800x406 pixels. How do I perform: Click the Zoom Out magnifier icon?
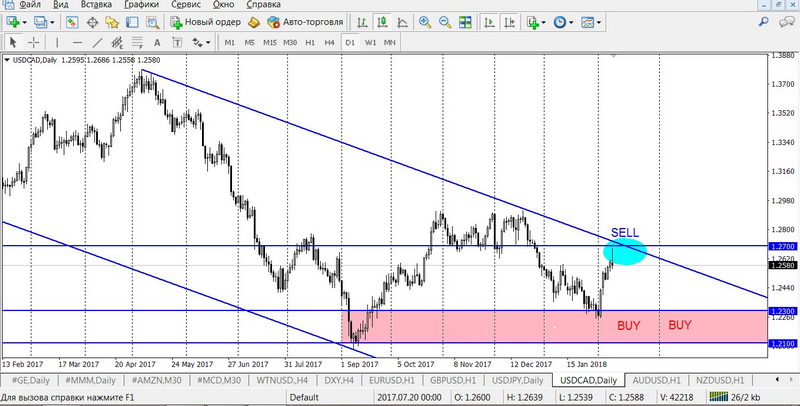pos(443,22)
